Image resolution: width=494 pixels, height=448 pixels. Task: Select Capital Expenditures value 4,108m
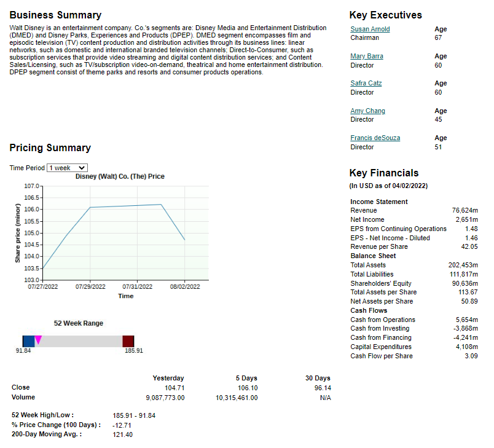pyautogui.click(x=466, y=347)
